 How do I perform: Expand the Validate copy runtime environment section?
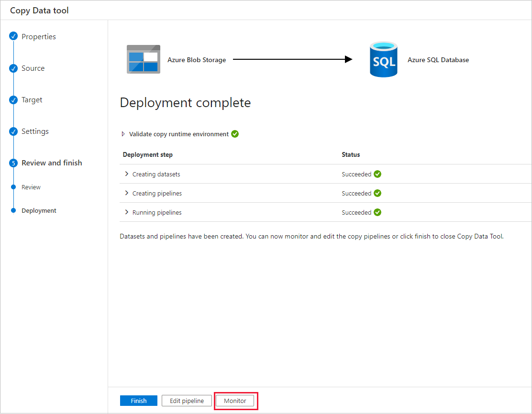[x=123, y=134]
